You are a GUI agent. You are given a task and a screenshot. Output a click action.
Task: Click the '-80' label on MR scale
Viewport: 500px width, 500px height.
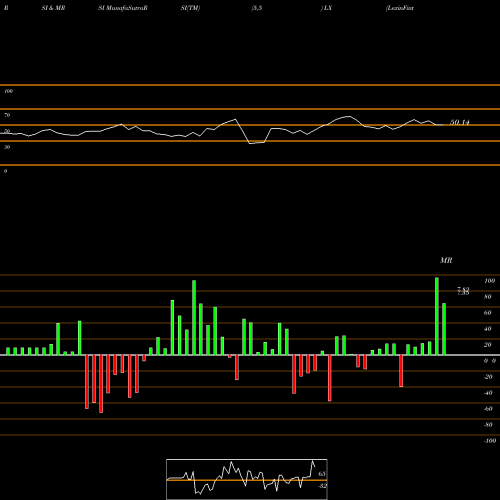coord(488,425)
